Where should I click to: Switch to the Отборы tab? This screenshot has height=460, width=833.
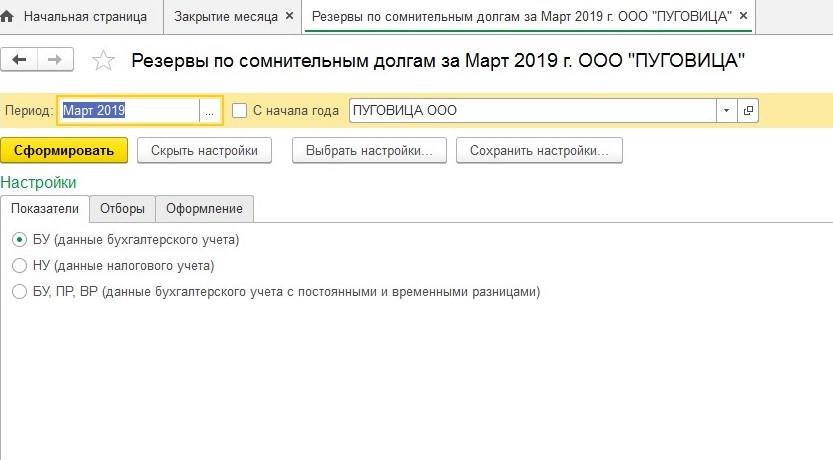point(122,208)
